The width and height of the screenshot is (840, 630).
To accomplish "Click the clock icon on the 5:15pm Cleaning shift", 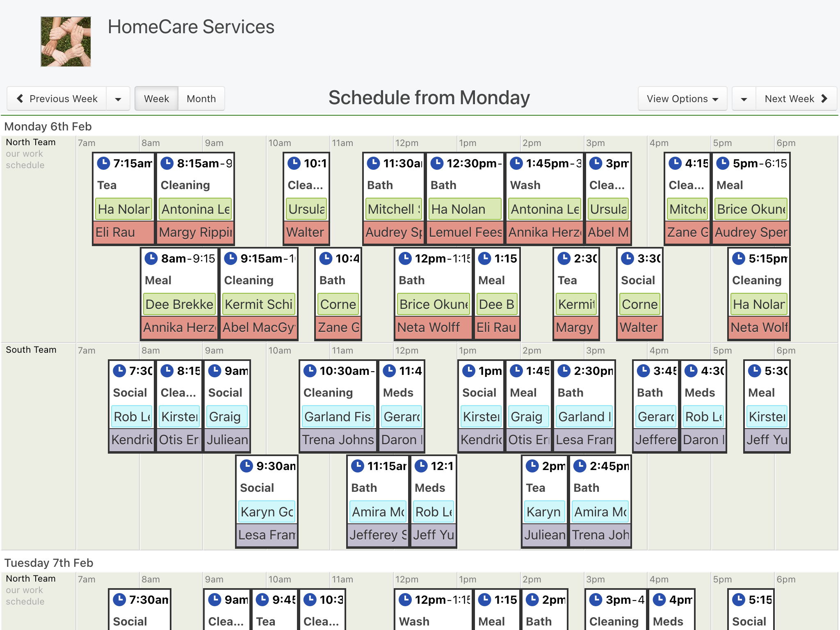I will pyautogui.click(x=739, y=258).
